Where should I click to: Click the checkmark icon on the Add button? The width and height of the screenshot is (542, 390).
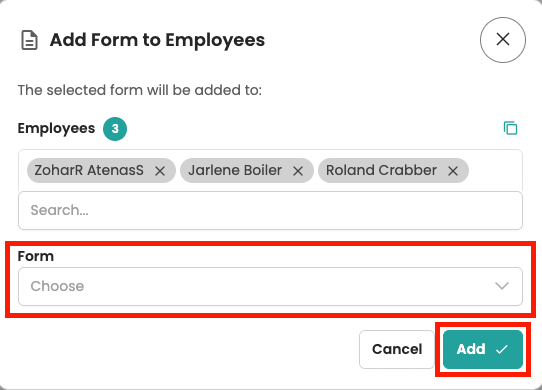pos(502,349)
